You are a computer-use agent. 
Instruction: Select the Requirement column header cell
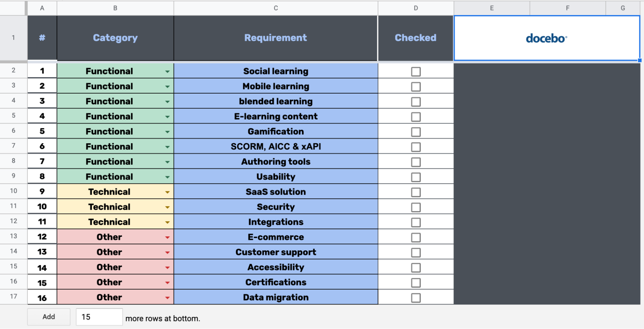(x=275, y=38)
